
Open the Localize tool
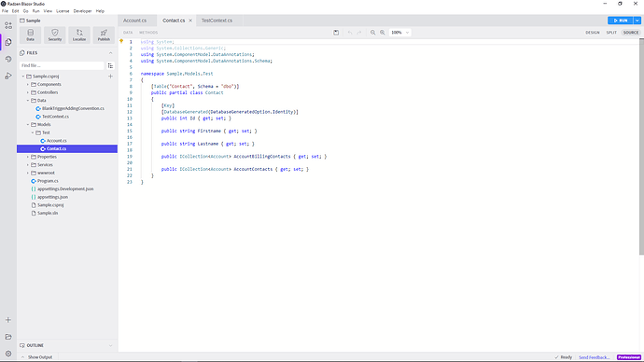[79, 35]
